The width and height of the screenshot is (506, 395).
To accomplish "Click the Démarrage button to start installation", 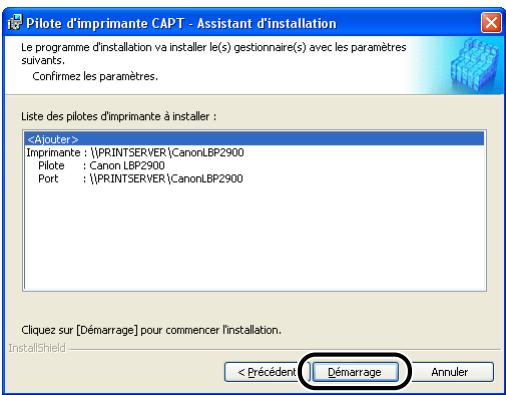I will (355, 372).
